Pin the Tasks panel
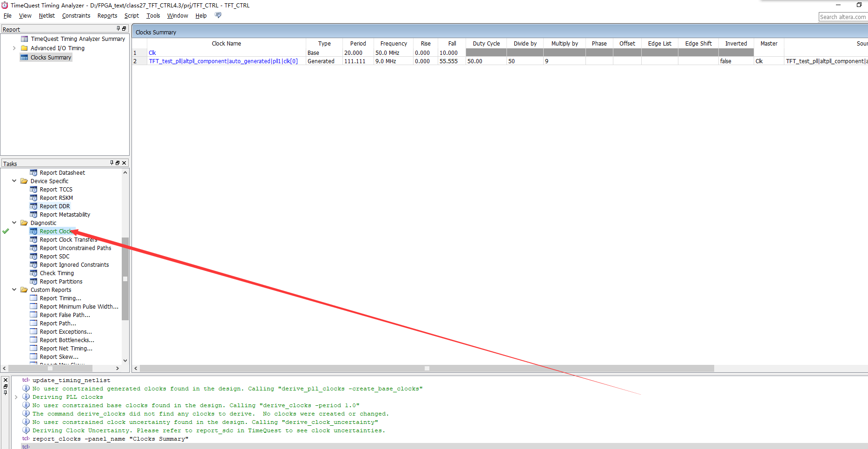The height and width of the screenshot is (449, 868). 112,163
